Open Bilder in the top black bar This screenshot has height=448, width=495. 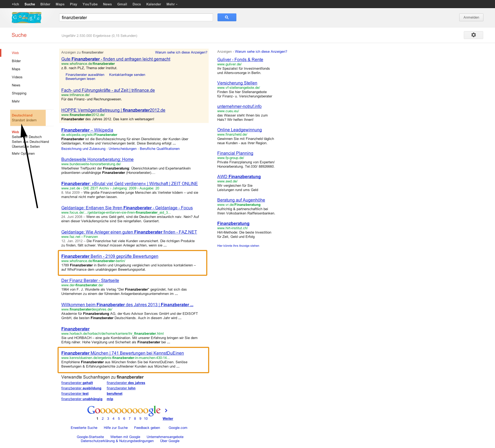[45, 4]
